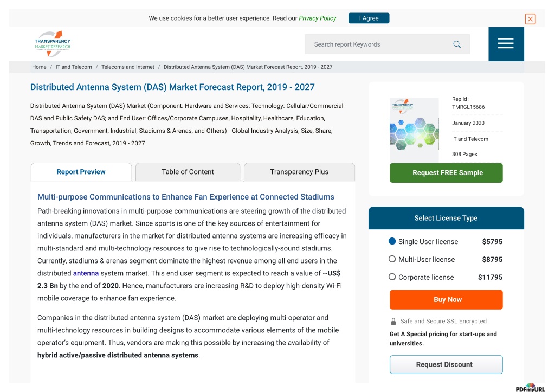Image resolution: width=555 pixels, height=392 pixels.
Task: Open the hamburger menu
Action: point(506,44)
